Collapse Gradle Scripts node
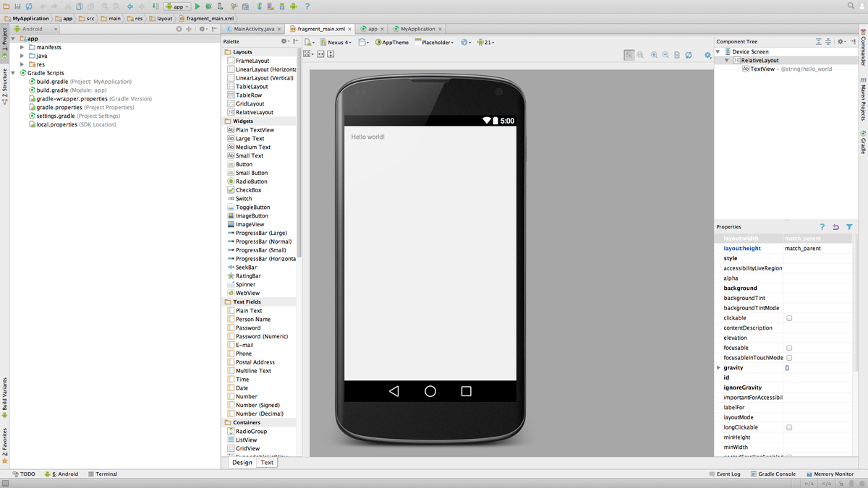Image resolution: width=868 pixels, height=488 pixels. coord(13,73)
